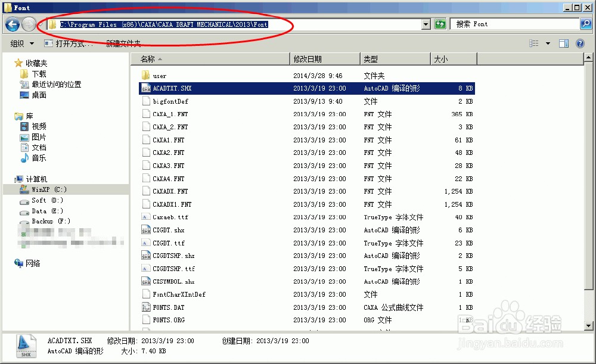Click the CXGDT.shx file icon
Image resolution: width=596 pixels, height=364 pixels.
tap(146, 230)
